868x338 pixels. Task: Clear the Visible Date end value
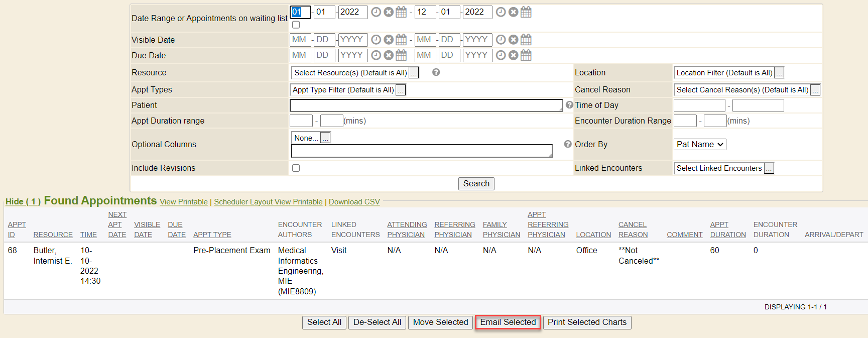(x=513, y=40)
